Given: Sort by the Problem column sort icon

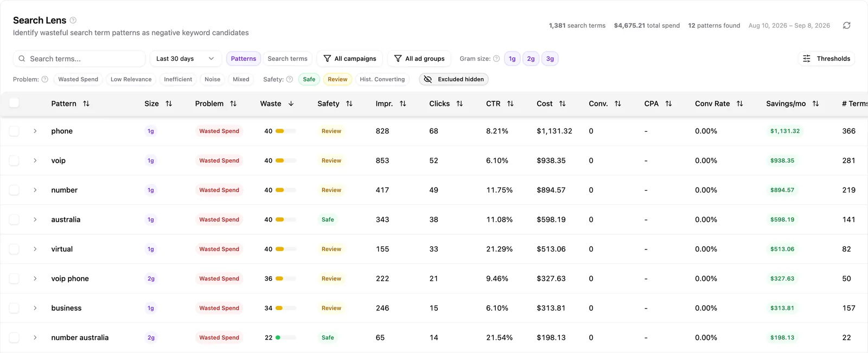Looking at the screenshot, I should [233, 104].
